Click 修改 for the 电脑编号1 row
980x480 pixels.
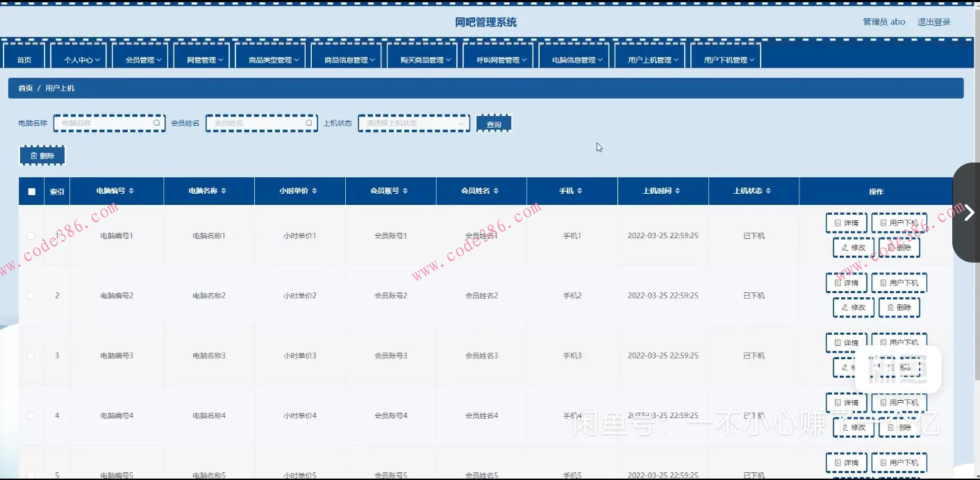[x=854, y=247]
